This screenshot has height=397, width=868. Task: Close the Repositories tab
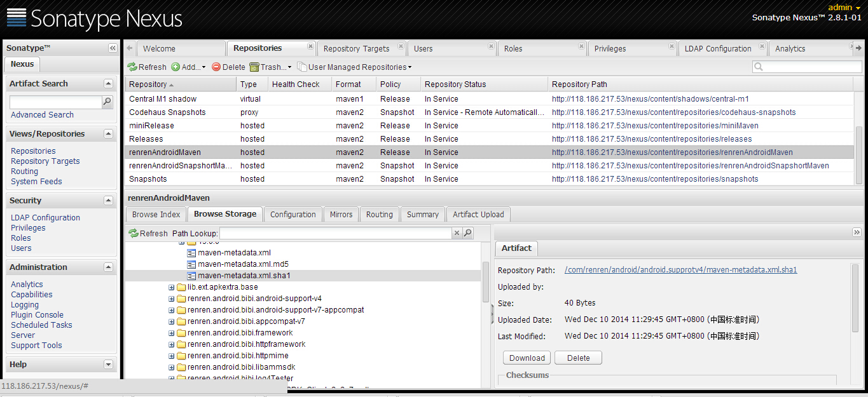coord(310,46)
